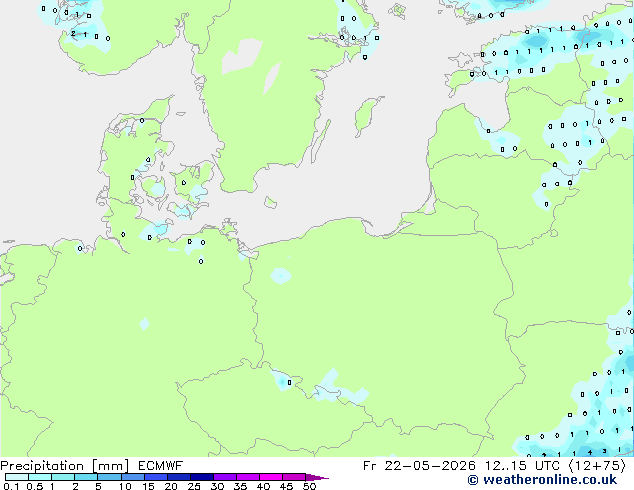Click the Bornholm island outline
This screenshot has width=634, height=490.
[x=271, y=203]
